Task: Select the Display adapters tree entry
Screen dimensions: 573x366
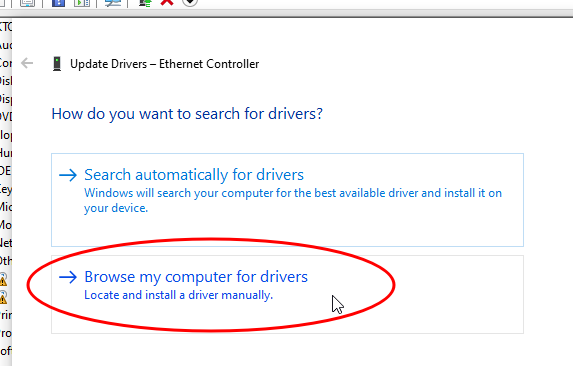Action: 6,99
